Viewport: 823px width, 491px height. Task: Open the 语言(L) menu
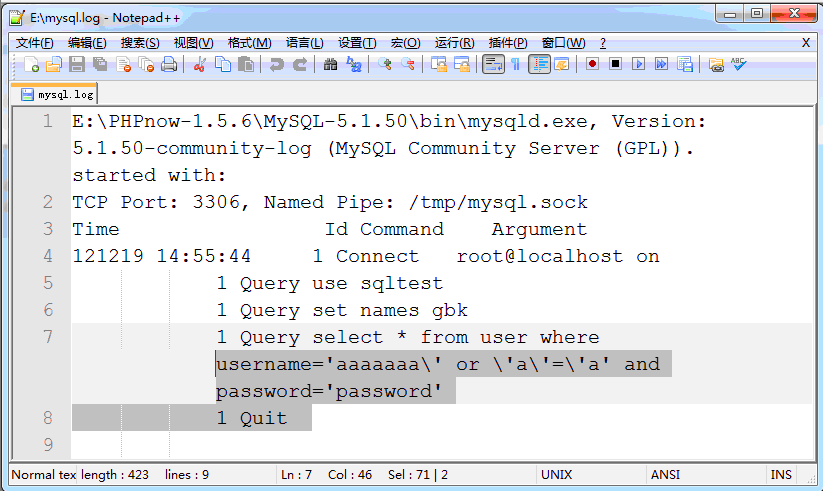(x=304, y=43)
